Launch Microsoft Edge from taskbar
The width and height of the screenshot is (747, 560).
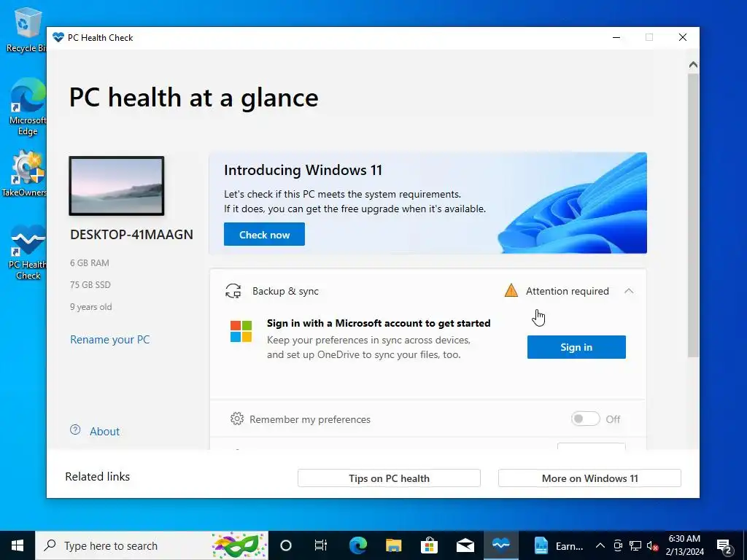click(357, 545)
